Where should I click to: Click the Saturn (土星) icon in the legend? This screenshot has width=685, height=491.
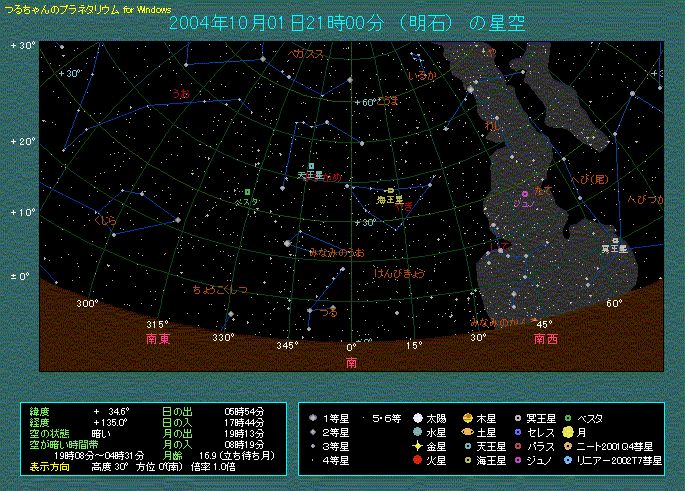467,432
